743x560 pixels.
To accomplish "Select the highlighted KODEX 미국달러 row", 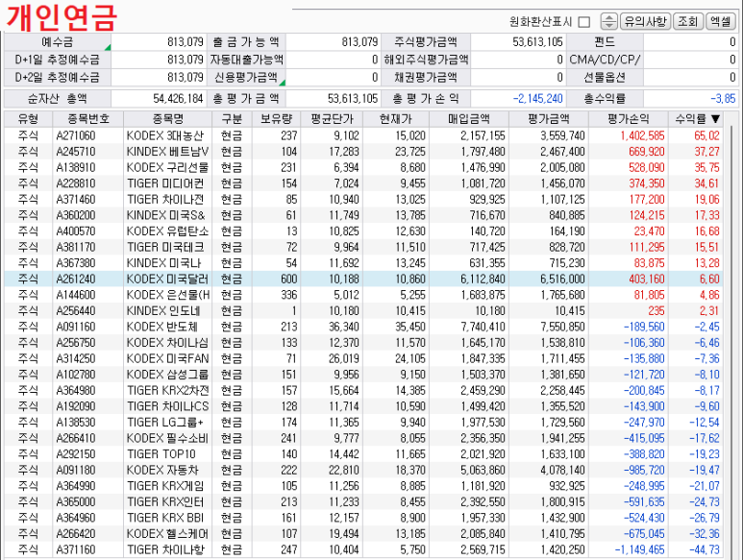I will click(363, 280).
